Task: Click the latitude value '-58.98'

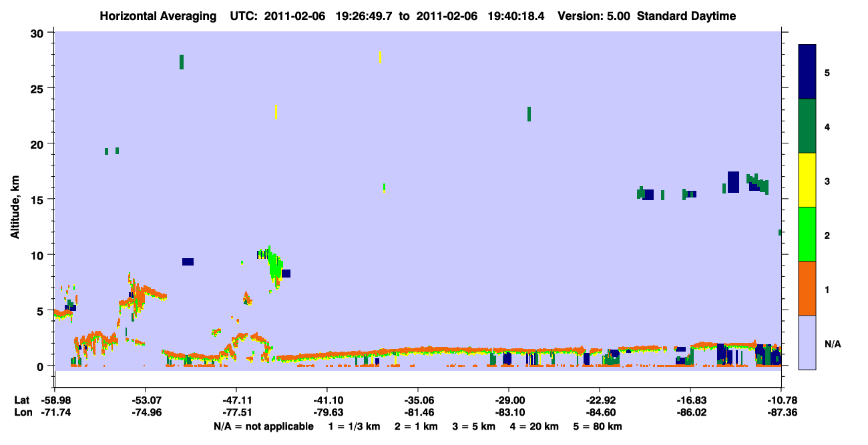Action: (55, 400)
